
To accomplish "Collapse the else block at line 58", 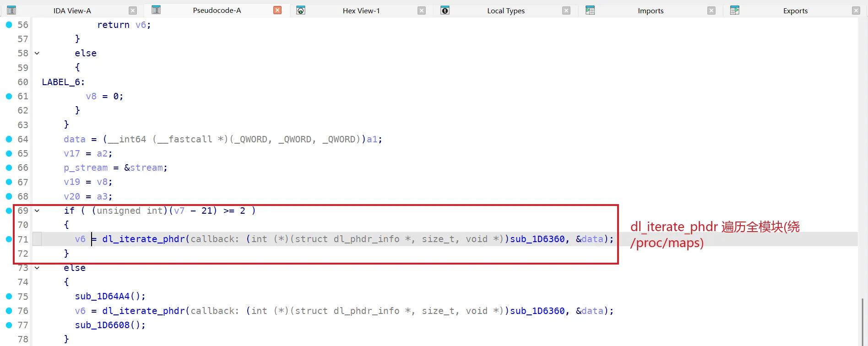I will pyautogui.click(x=37, y=53).
